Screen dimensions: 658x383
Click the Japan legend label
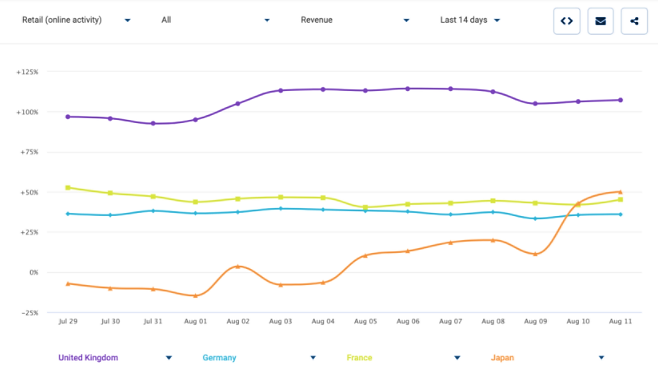(502, 358)
